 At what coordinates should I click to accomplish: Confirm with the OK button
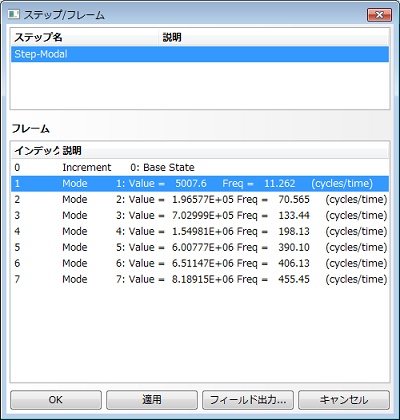(x=56, y=400)
